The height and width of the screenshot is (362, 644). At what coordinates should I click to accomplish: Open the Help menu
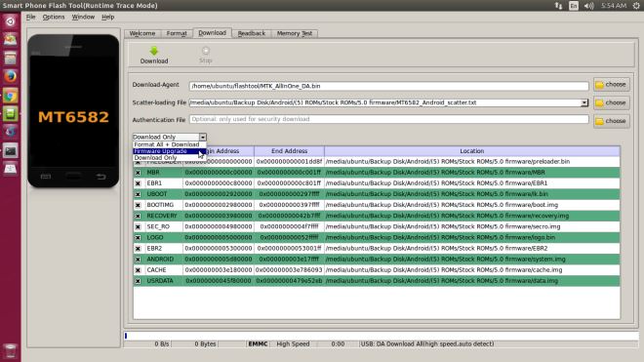tap(108, 17)
